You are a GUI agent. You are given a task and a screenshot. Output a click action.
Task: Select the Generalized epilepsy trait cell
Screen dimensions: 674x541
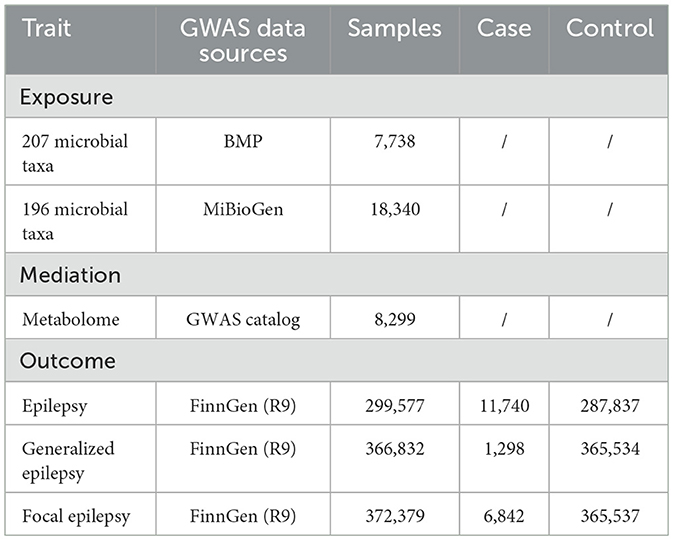click(x=66, y=460)
